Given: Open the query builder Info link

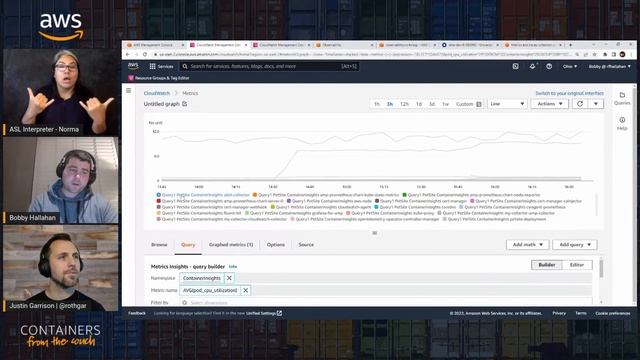Looking at the screenshot, I should click(233, 267).
